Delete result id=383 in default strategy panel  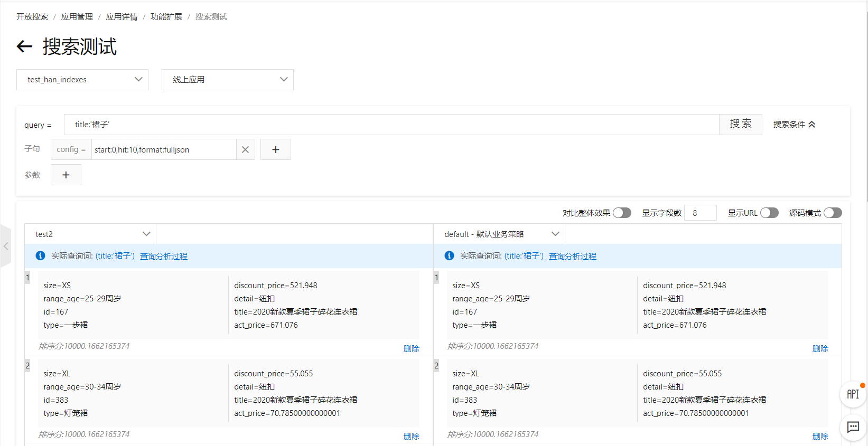[x=820, y=436]
